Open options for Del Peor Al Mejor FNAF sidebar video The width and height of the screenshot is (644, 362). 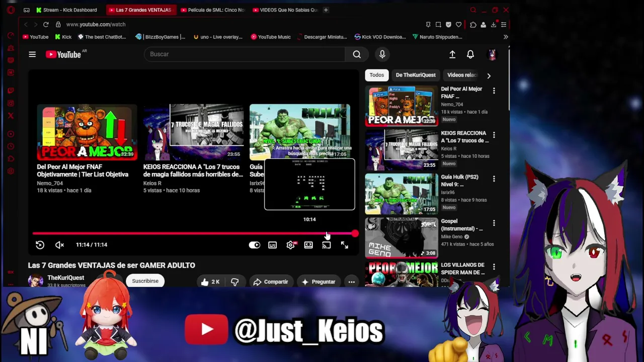494,90
